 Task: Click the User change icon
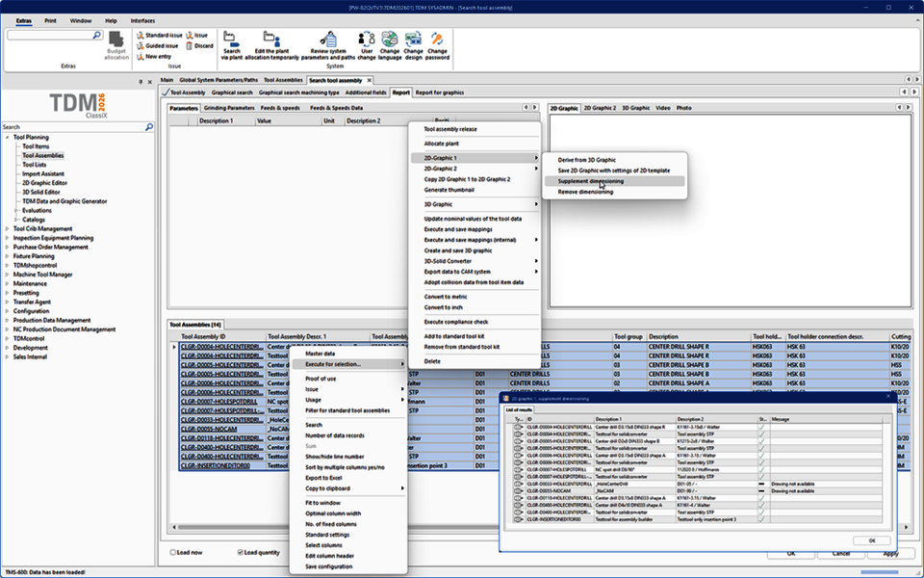[367, 39]
